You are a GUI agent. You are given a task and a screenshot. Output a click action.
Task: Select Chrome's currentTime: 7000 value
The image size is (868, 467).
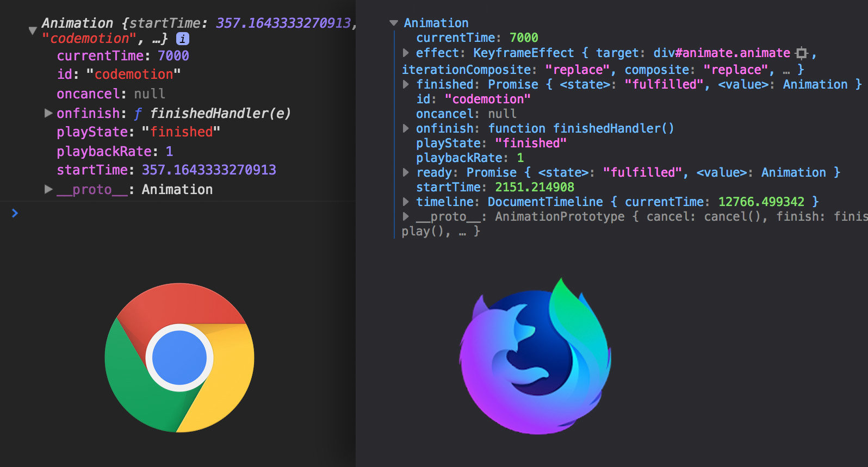pos(173,56)
